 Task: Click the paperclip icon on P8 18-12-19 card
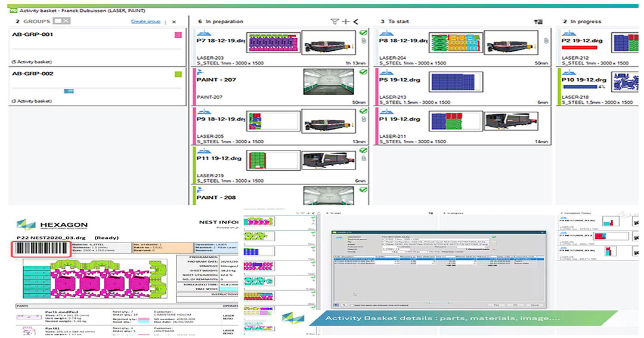546,41
